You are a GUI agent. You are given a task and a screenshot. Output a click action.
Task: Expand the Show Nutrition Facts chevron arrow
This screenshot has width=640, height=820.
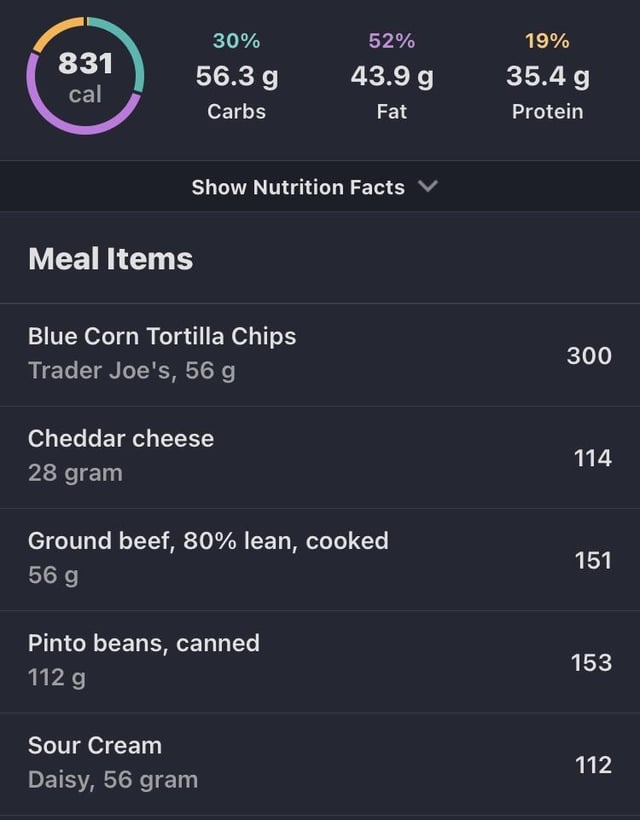coord(427,186)
